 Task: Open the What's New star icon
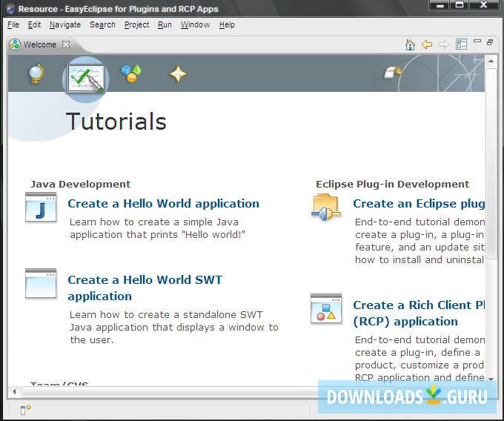click(x=178, y=74)
